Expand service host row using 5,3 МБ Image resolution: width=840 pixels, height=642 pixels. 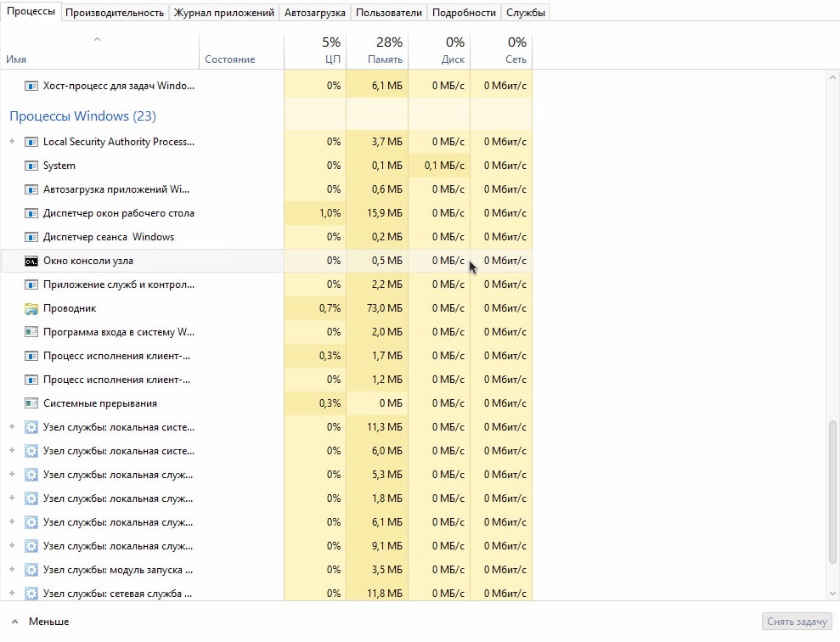[x=12, y=474]
